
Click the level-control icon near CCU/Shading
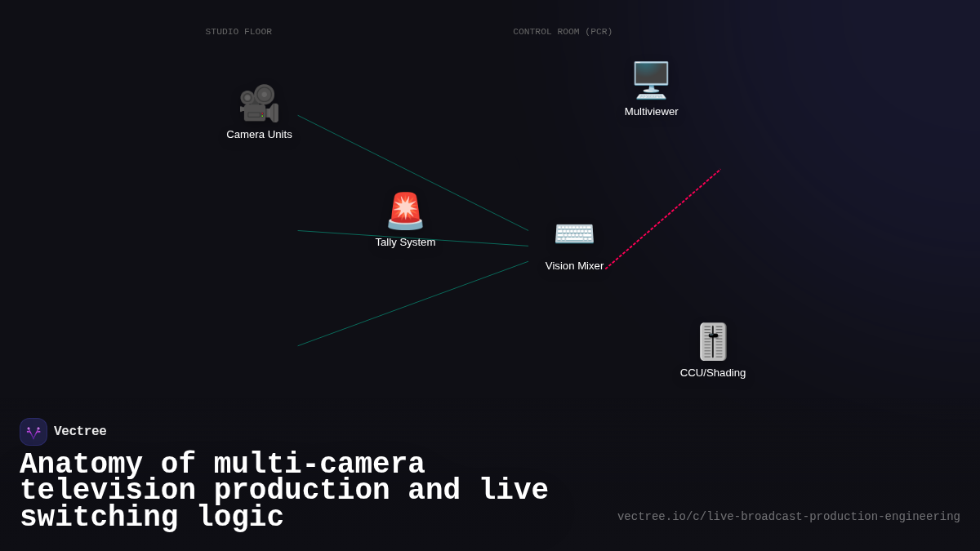click(712, 340)
